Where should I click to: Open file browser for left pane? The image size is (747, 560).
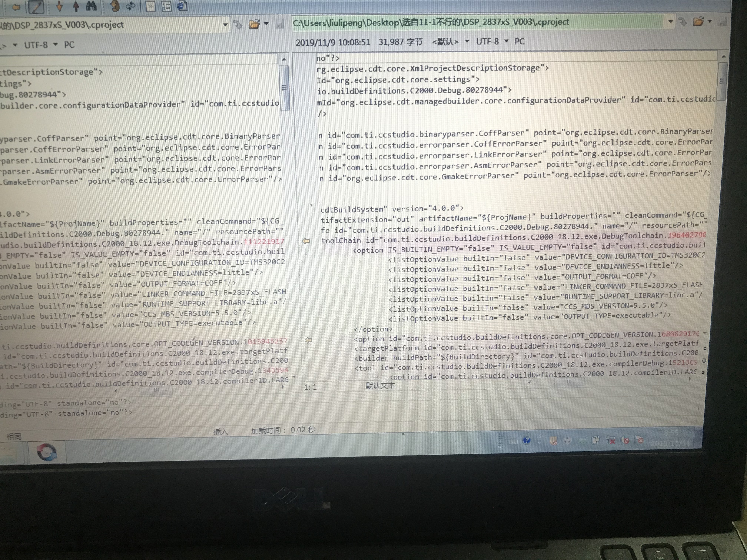pos(254,24)
